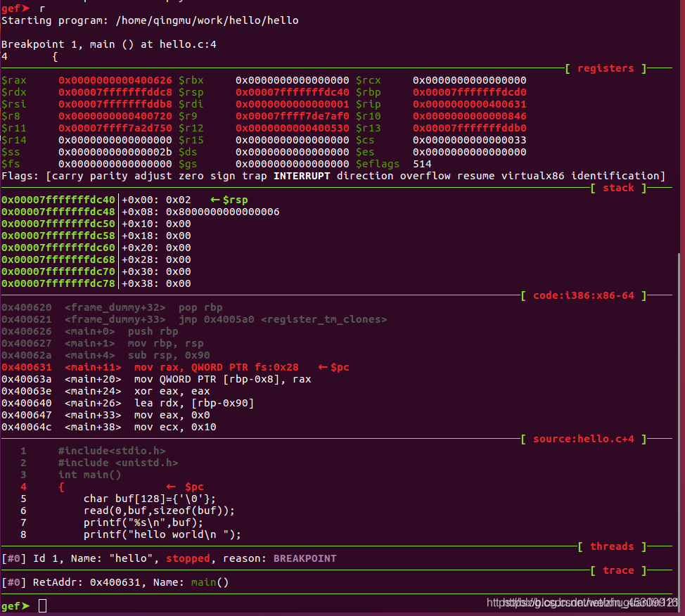Image resolution: width=685 pixels, height=616 pixels.
Task: Click the stack section header
Action: click(x=618, y=188)
